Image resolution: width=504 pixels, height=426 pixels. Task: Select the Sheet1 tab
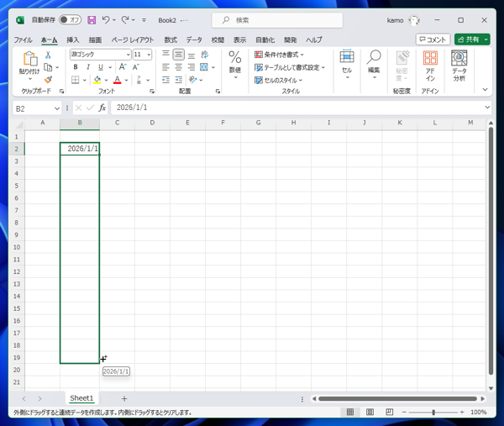point(81,398)
